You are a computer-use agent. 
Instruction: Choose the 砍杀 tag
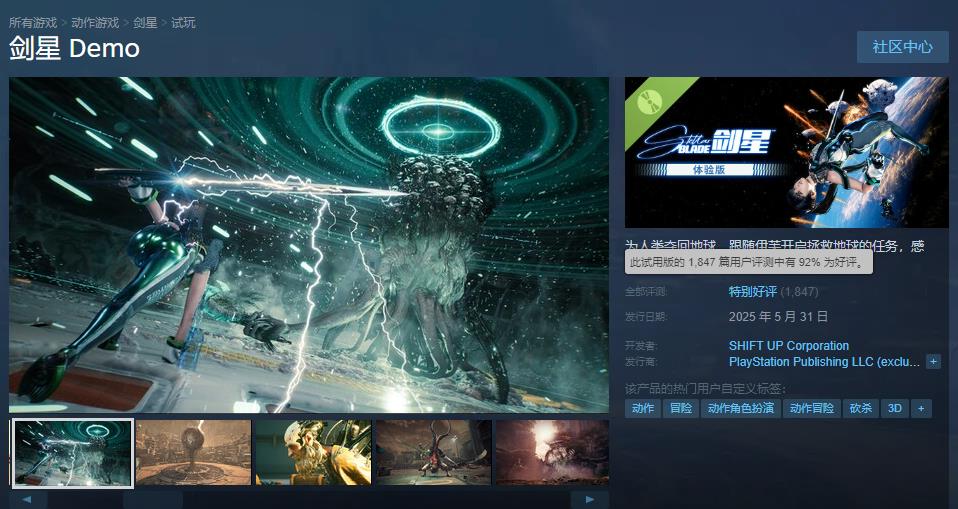pyautogui.click(x=860, y=408)
